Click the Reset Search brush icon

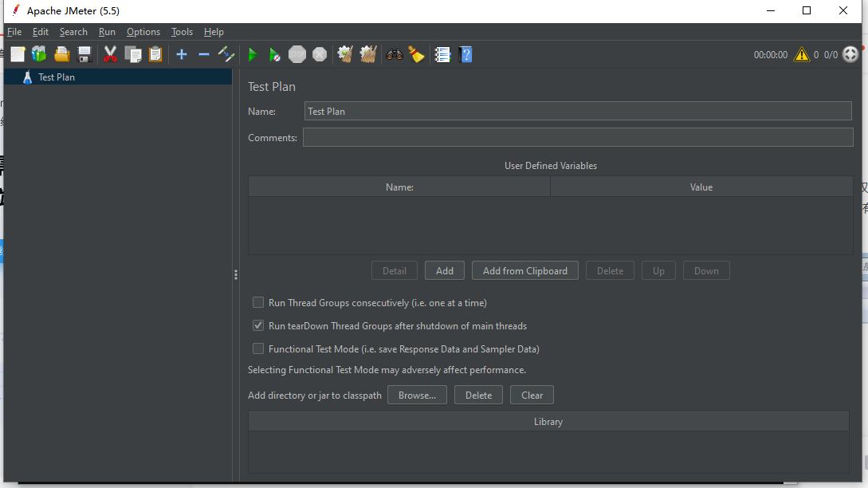point(416,54)
